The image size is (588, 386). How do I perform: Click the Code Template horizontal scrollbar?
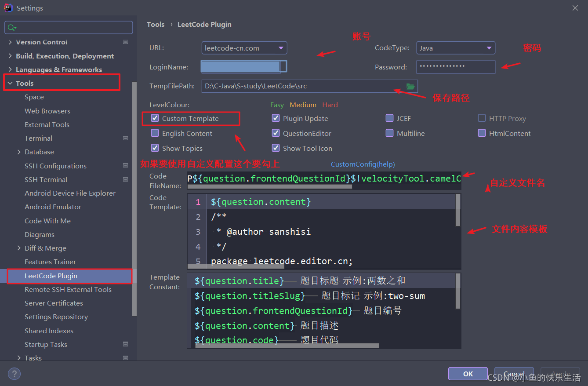236,266
